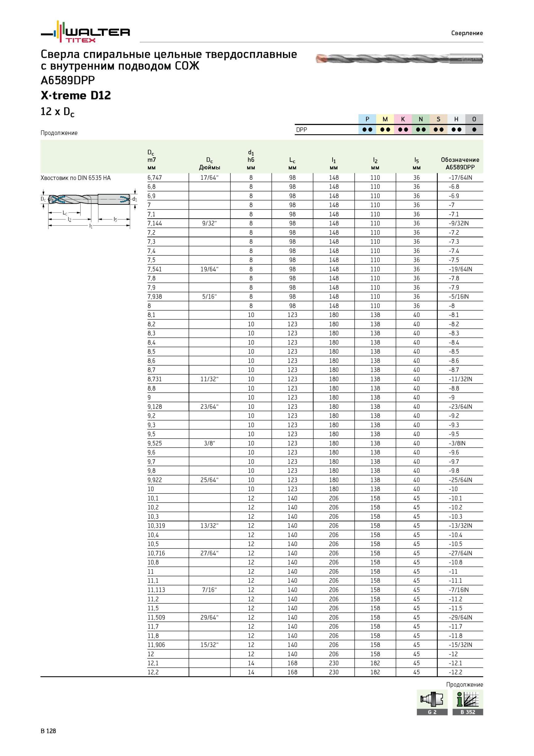Screen dimensions: 534x756
Task: Click the "-27/64IN" designation cell
Action: click(x=460, y=553)
